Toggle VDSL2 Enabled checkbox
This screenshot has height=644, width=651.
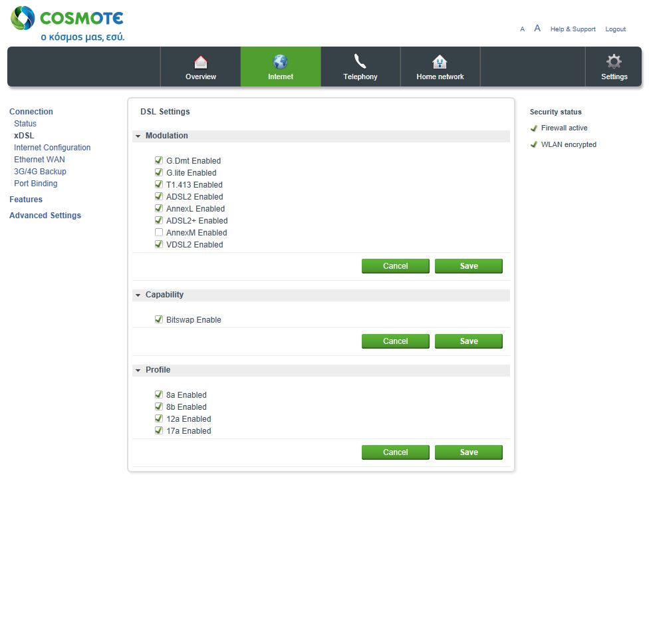[159, 244]
